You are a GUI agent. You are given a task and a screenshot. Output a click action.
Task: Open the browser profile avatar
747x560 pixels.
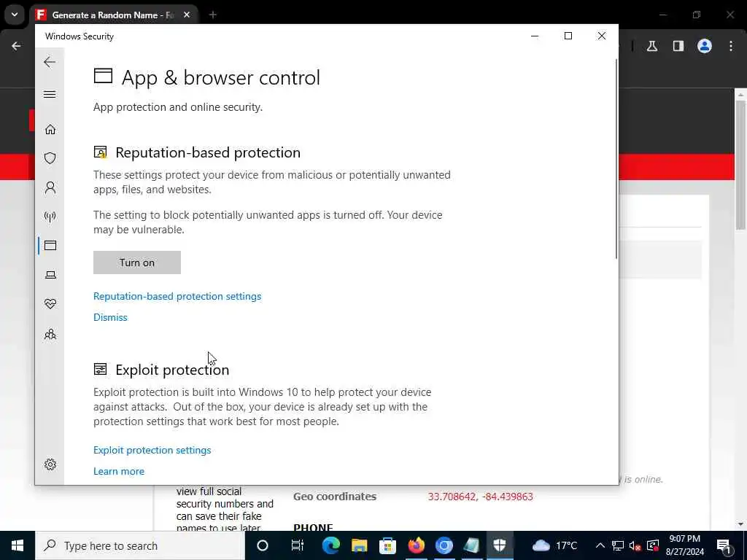705,46
